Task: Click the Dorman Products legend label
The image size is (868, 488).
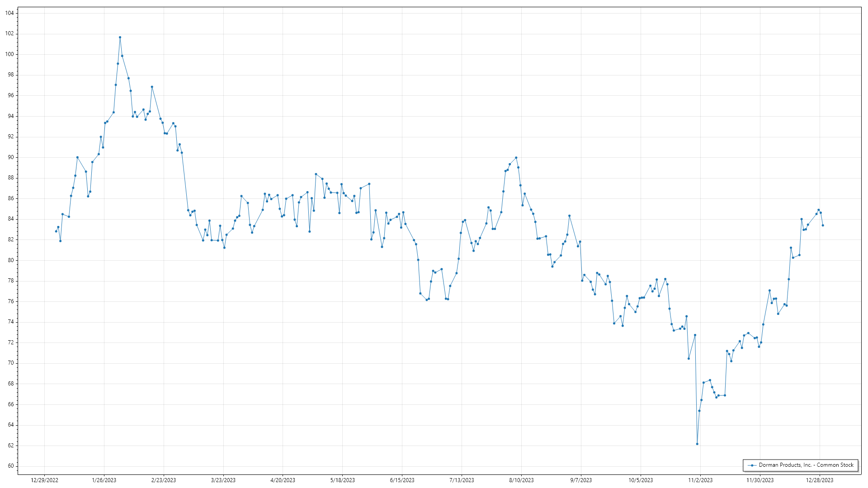Action: (806, 465)
